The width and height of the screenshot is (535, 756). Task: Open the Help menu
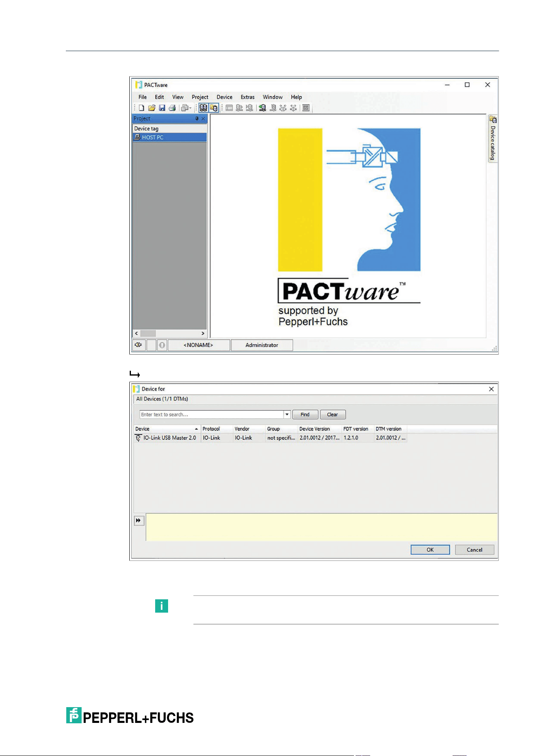point(297,97)
